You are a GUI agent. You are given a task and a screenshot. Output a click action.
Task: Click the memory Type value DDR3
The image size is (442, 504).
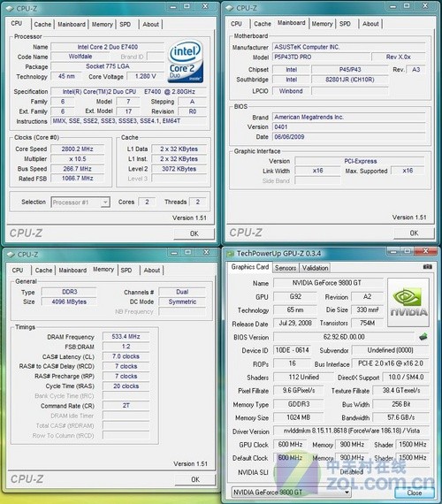point(70,292)
